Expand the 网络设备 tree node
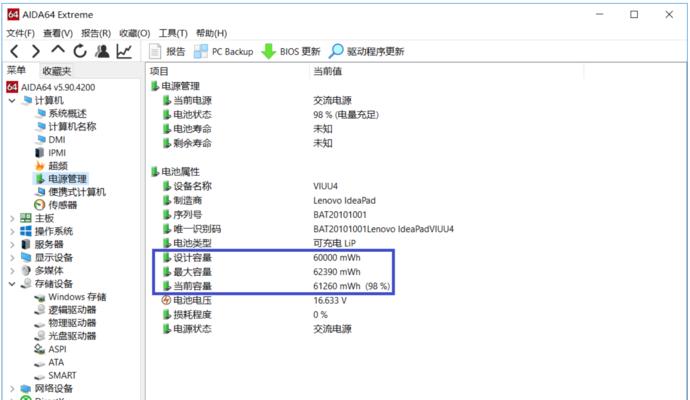The width and height of the screenshot is (690, 400). click(12, 389)
